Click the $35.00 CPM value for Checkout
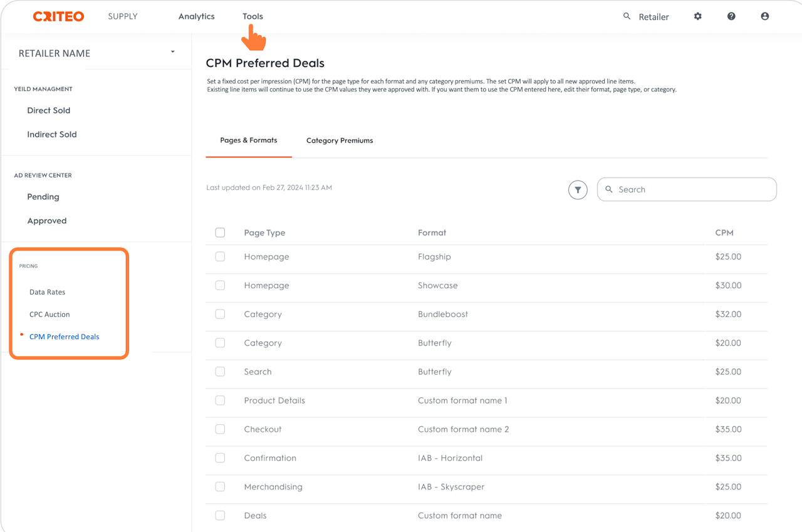802x532 pixels. [x=728, y=429]
